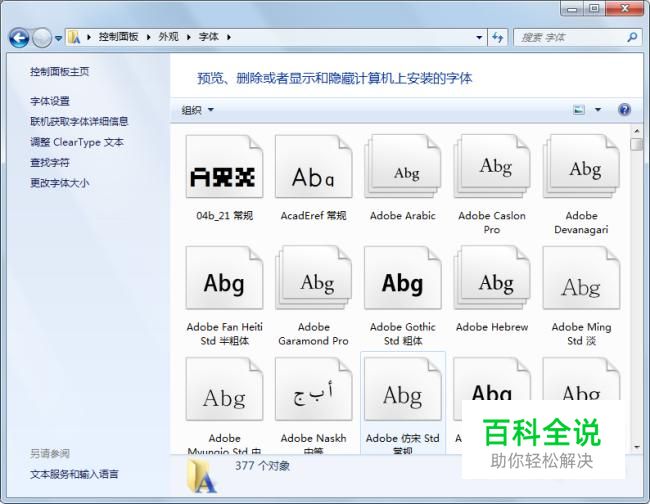Image resolution: width=650 pixels, height=504 pixels.
Task: Expand the arrow after 外观 breadcrumb
Action: (x=189, y=37)
